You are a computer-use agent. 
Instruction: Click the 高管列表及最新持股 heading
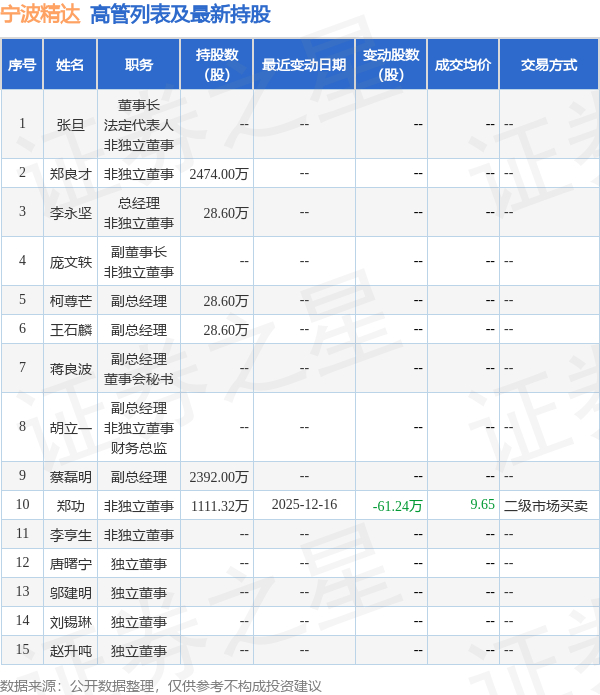point(180,14)
